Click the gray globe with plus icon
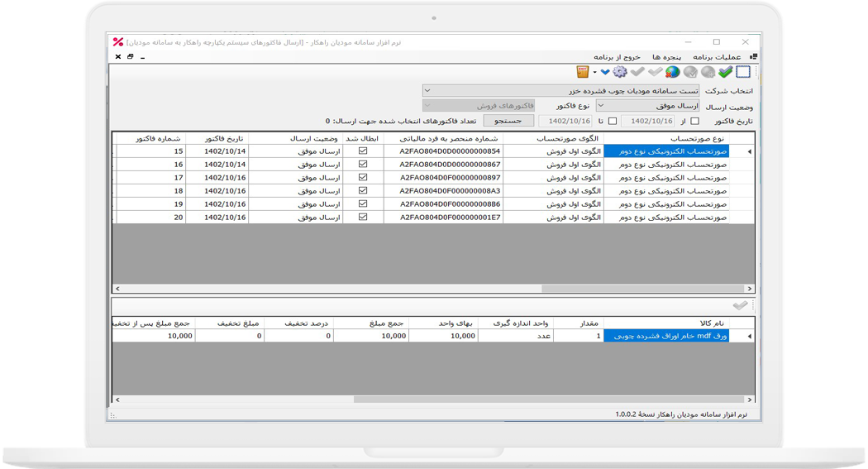868x469 pixels. 708,71
